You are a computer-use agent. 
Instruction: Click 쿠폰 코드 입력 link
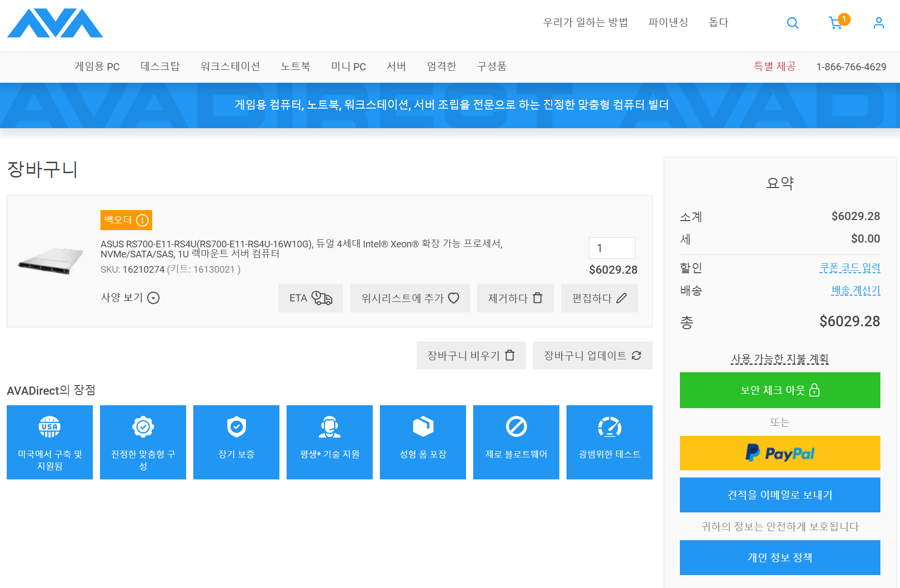(x=850, y=267)
